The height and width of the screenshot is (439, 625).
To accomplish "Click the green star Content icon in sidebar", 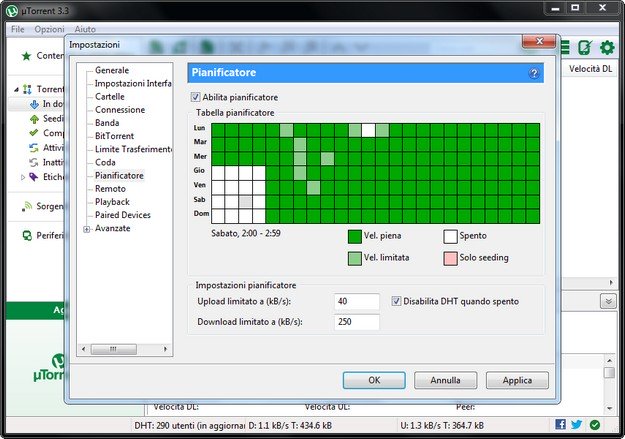I will tap(26, 56).
